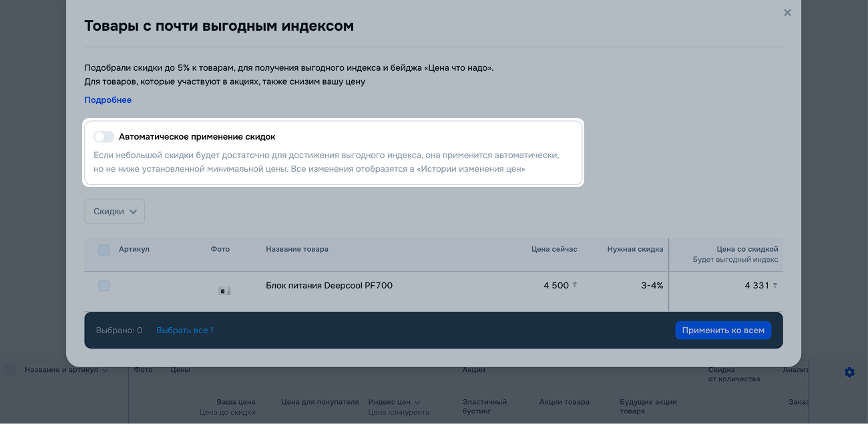The height and width of the screenshot is (424, 868).
Task: Click the Цена сейчас column header
Action: 554,249
